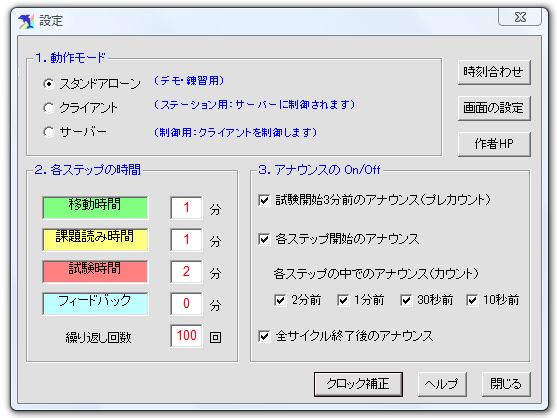The width and height of the screenshot is (557, 418).
Task: Click the 繰り返し回数 input showing 100
Action: coord(186,335)
